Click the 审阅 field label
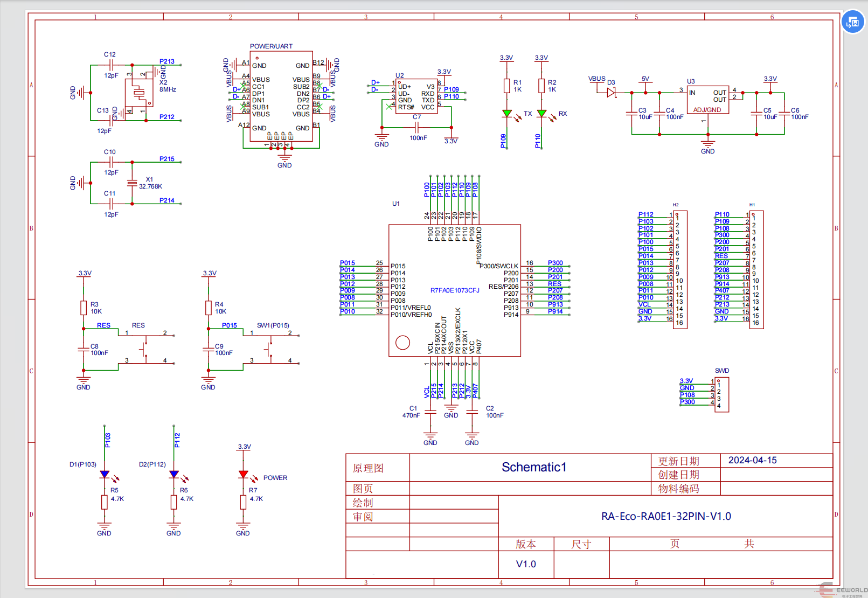 click(363, 517)
